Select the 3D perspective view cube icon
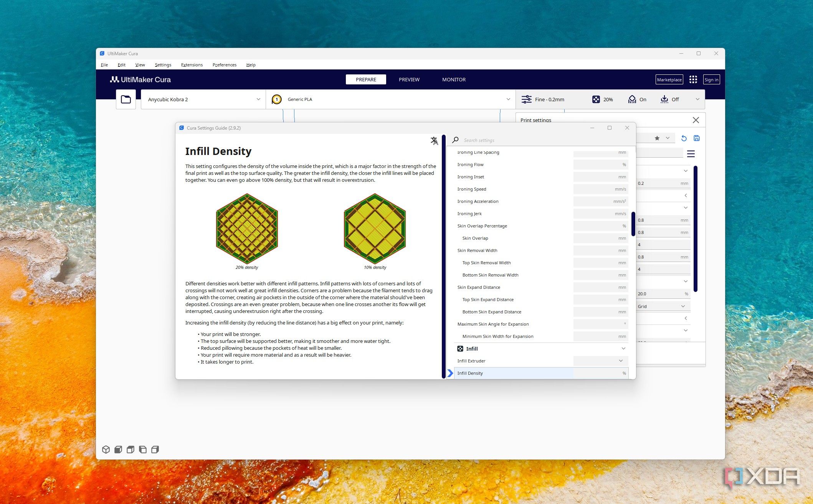Screen dimensions: 813x504 coord(106,450)
